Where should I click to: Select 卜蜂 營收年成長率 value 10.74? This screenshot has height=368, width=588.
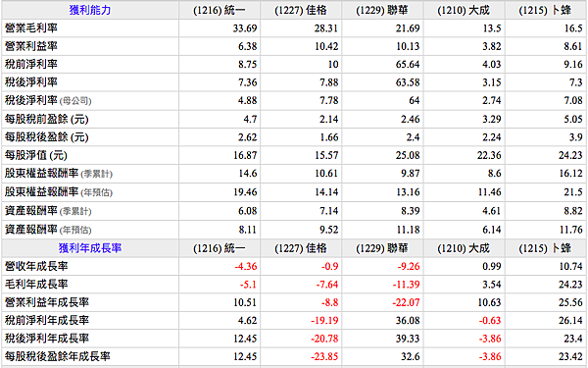(570, 266)
